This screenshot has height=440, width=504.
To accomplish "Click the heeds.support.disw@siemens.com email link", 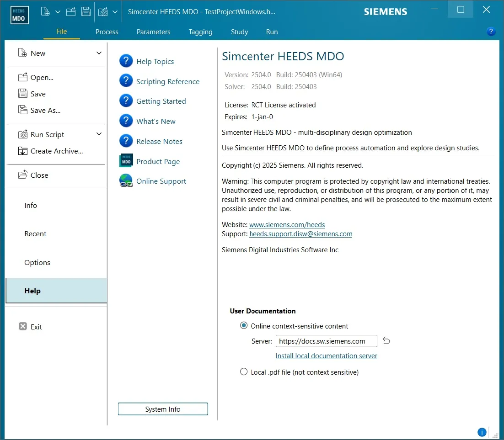I will [x=301, y=234].
